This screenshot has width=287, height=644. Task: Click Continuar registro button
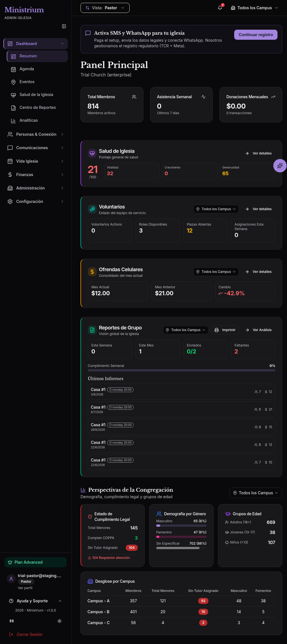(256, 35)
